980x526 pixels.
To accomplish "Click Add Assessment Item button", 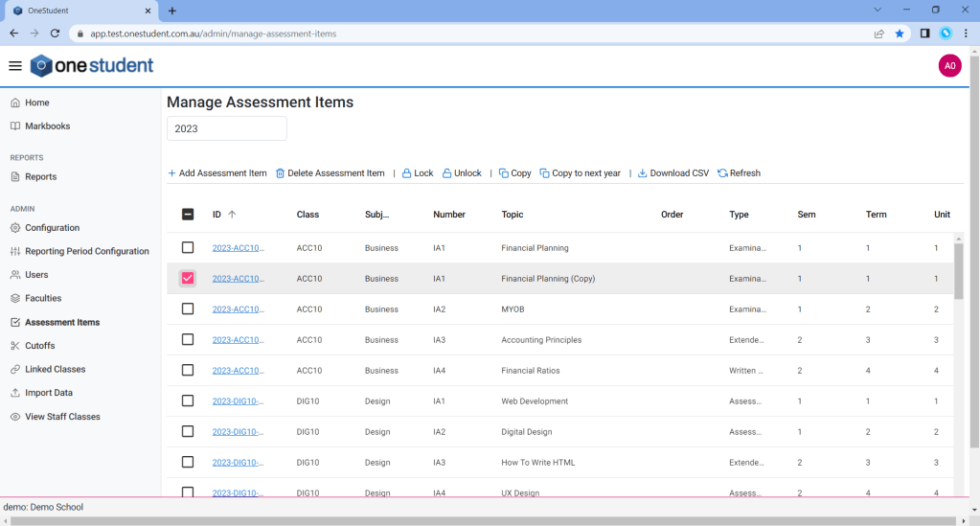I will coord(217,173).
